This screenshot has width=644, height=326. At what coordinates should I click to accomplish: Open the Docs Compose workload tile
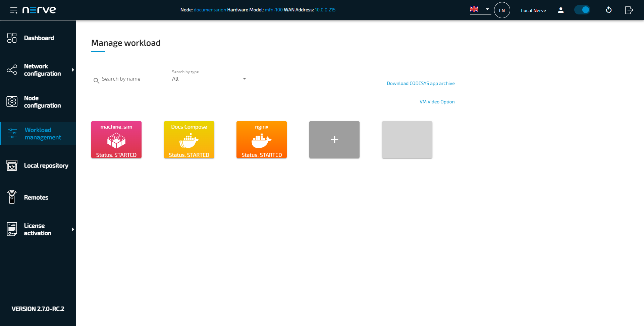tap(189, 140)
